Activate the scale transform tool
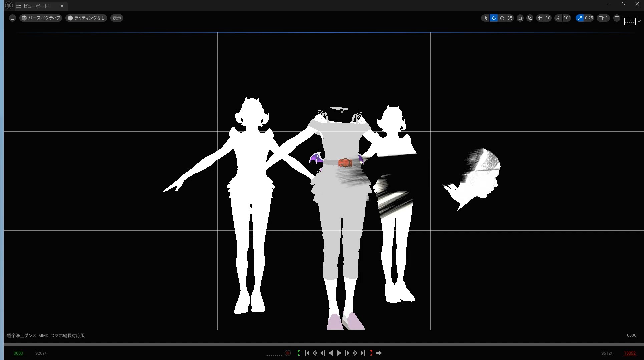644x360 pixels. pyautogui.click(x=510, y=18)
